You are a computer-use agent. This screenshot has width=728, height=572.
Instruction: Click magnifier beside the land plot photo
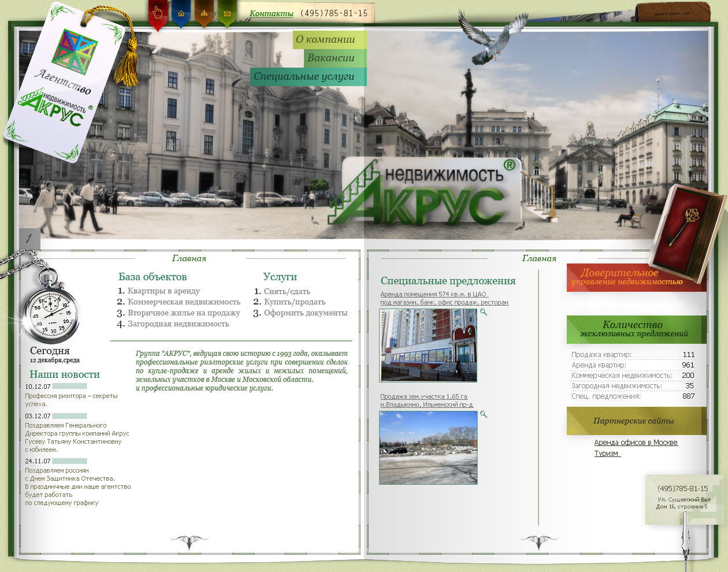click(x=484, y=414)
